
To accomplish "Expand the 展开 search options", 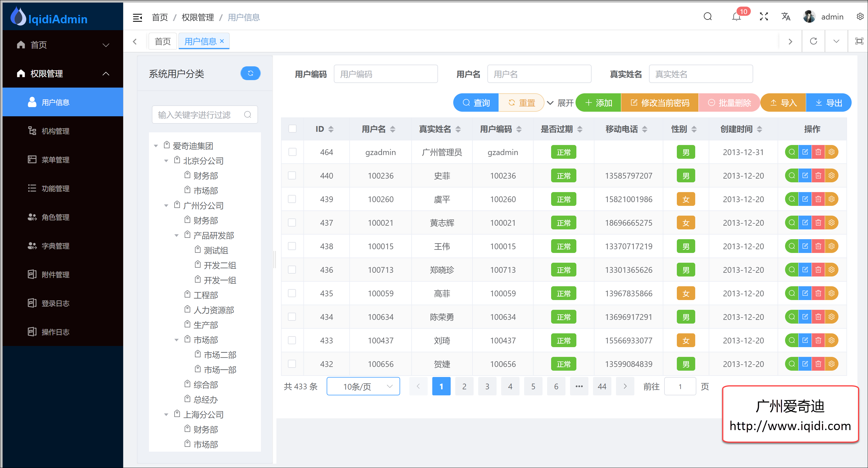I will (560, 103).
